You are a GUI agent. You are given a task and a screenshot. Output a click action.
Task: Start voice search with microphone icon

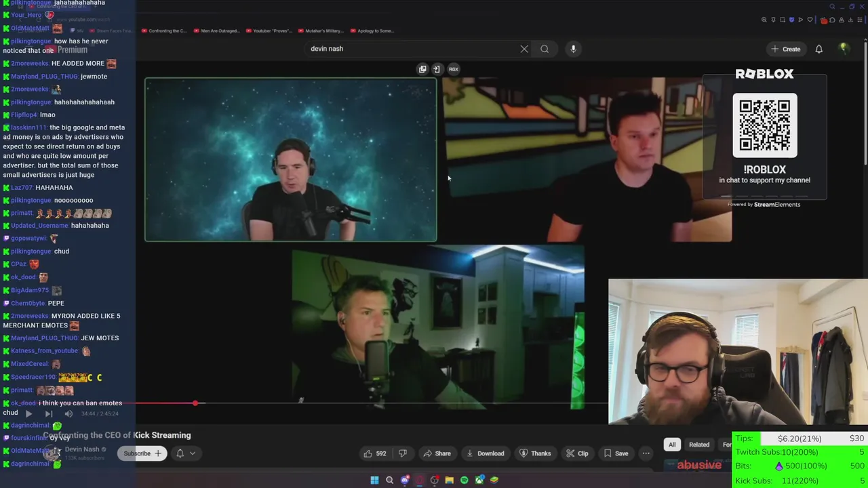click(573, 49)
